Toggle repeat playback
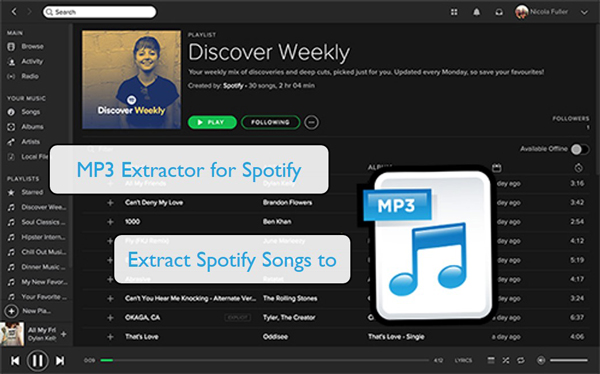 click(521, 360)
